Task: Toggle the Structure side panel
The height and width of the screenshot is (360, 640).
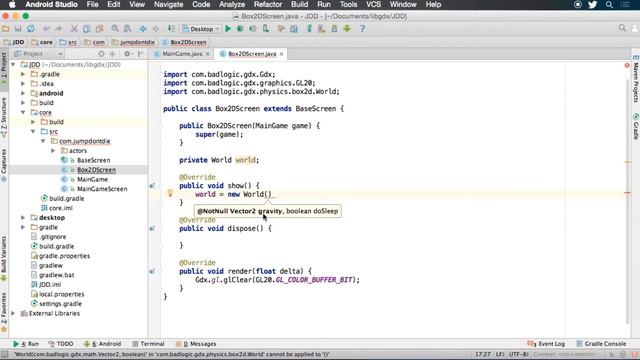Action: (x=4, y=117)
